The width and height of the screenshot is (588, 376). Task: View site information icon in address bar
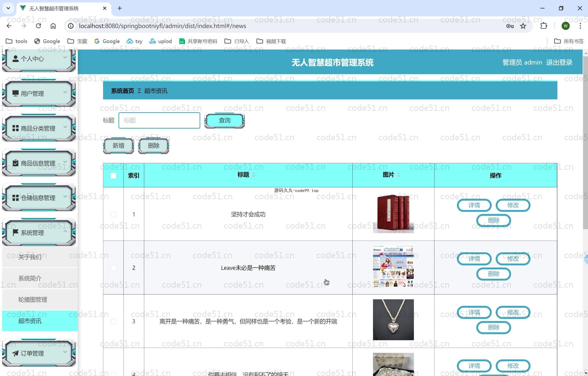click(71, 26)
